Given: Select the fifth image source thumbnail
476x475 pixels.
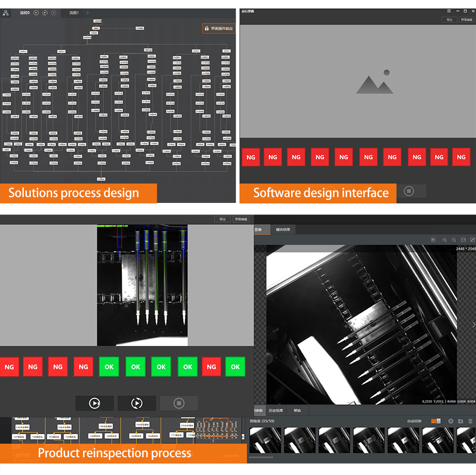Looking at the screenshot, I should 403,440.
